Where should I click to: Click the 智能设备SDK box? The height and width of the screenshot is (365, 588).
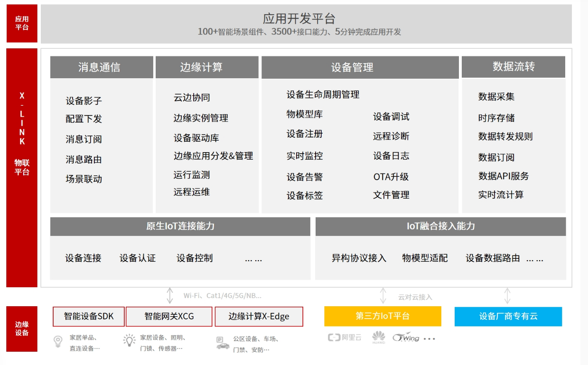pyautogui.click(x=89, y=316)
